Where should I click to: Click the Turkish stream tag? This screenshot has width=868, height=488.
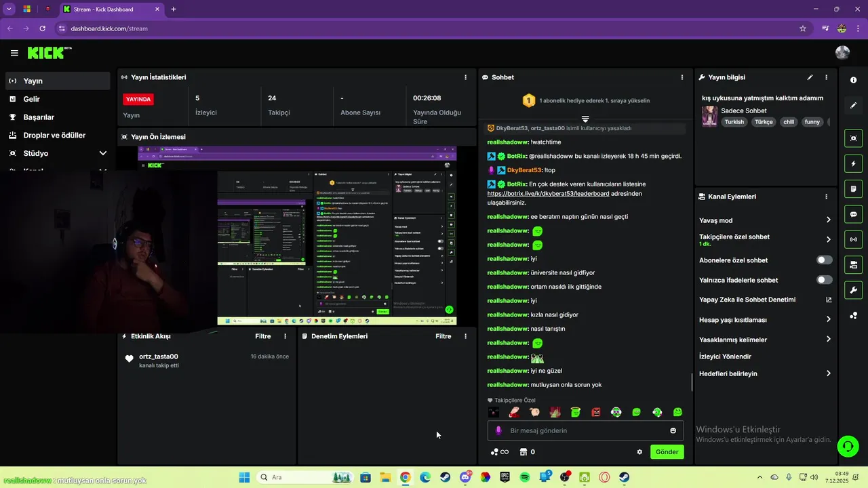[734, 122]
